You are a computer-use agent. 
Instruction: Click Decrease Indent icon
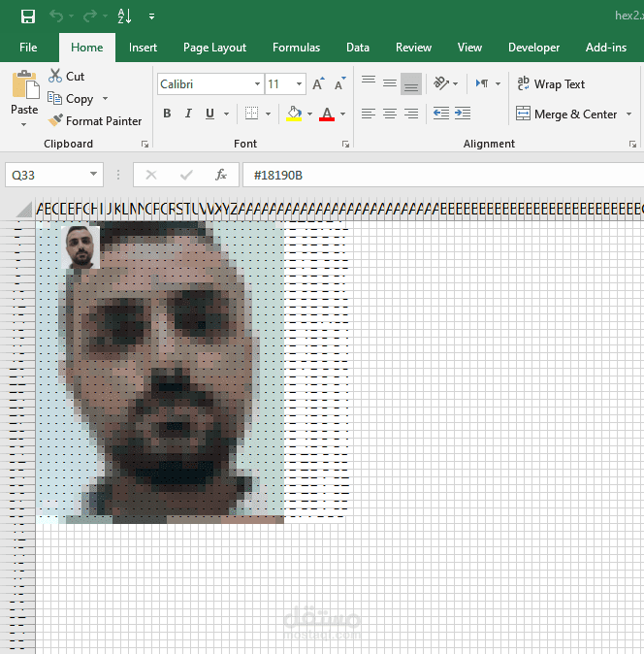click(441, 114)
